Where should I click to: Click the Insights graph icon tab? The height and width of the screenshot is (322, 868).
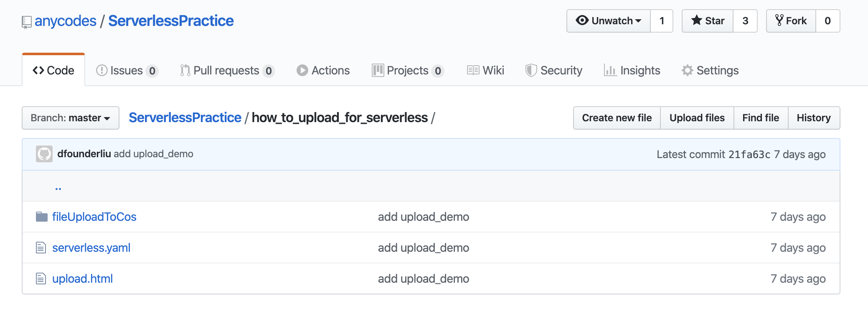[610, 70]
